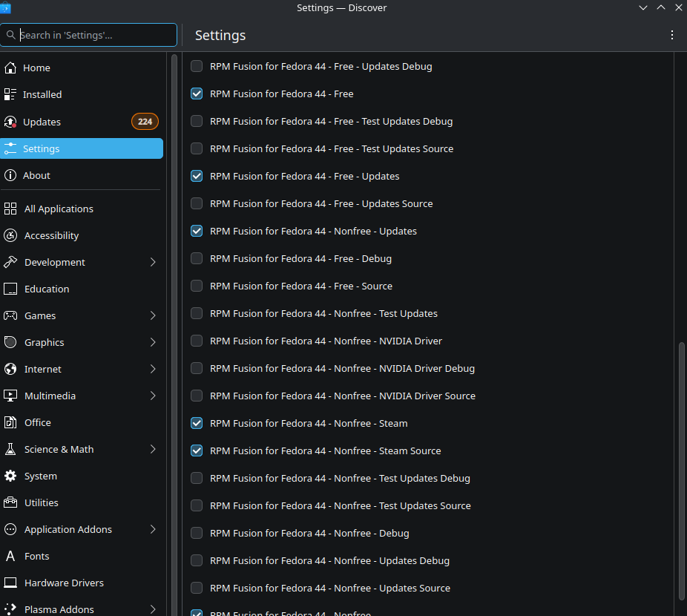Open the Installed apps icon
This screenshot has height=616, width=687.
[10, 94]
